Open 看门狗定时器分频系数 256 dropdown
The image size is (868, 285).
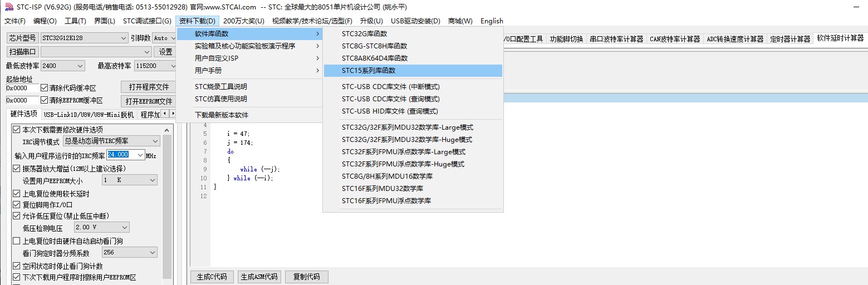[129, 253]
